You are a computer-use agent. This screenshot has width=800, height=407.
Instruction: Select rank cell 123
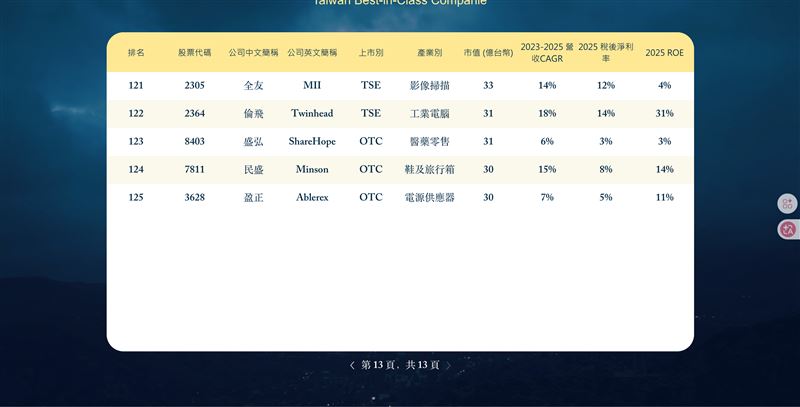pyautogui.click(x=136, y=141)
